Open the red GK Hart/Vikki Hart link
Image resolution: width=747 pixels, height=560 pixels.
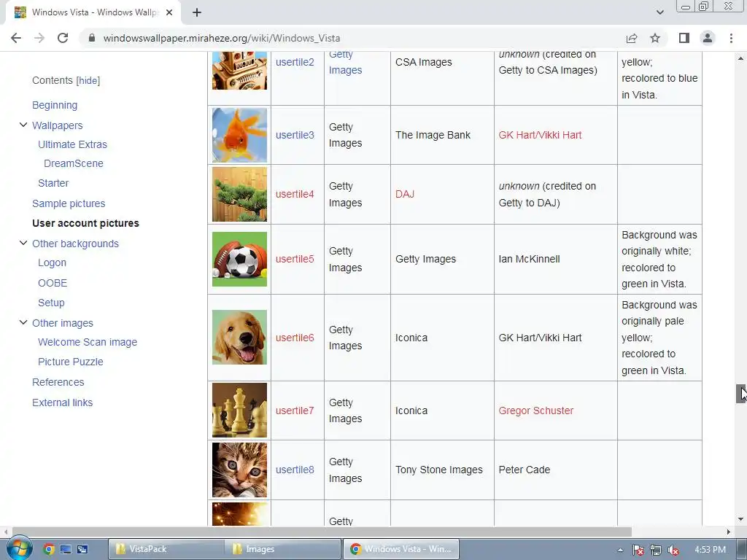click(541, 135)
